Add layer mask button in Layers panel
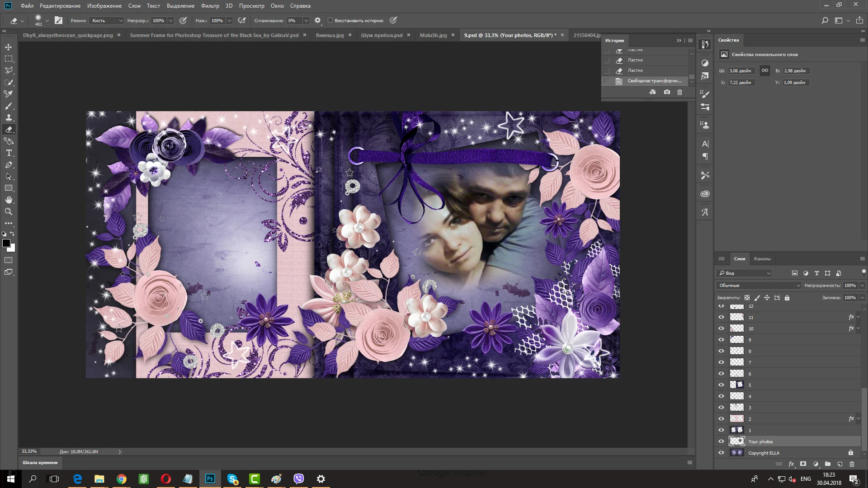Screen dimensions: 868x488 [x=803, y=464]
